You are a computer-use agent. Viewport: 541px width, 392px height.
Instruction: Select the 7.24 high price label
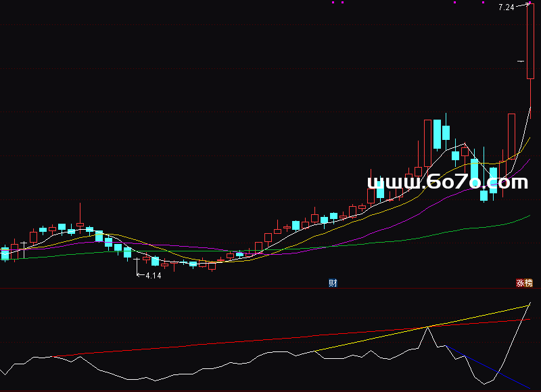506,7
